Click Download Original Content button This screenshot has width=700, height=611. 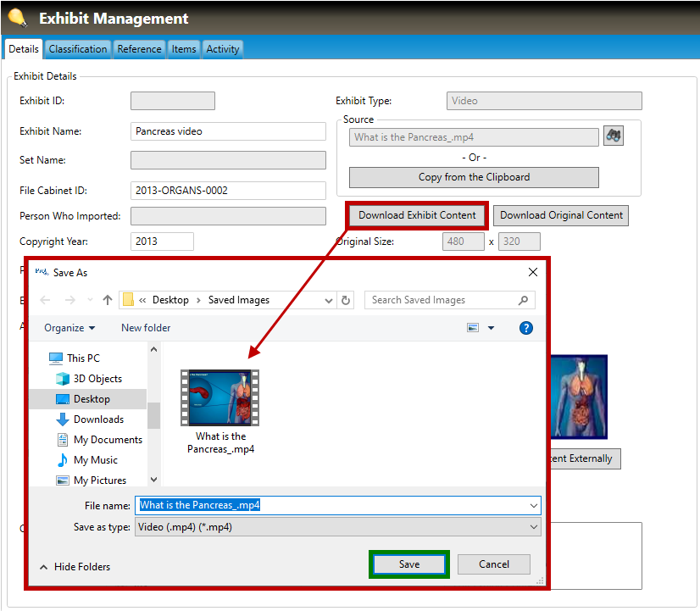click(561, 215)
